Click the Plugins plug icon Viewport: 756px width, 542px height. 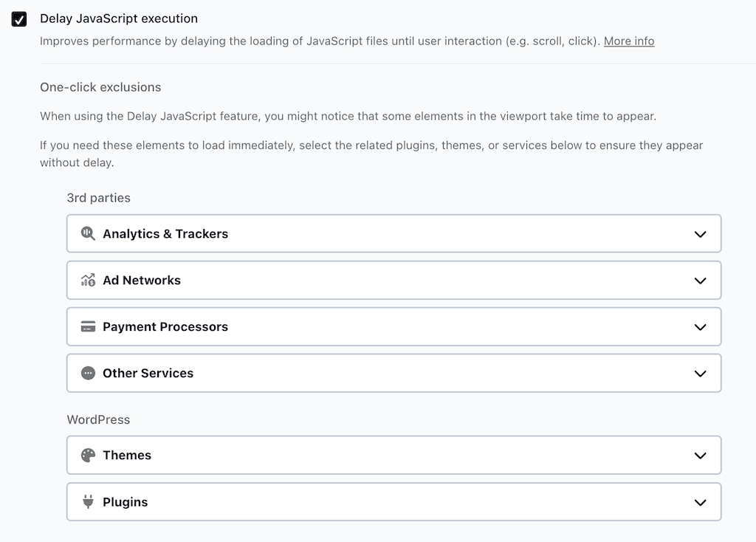(87, 501)
